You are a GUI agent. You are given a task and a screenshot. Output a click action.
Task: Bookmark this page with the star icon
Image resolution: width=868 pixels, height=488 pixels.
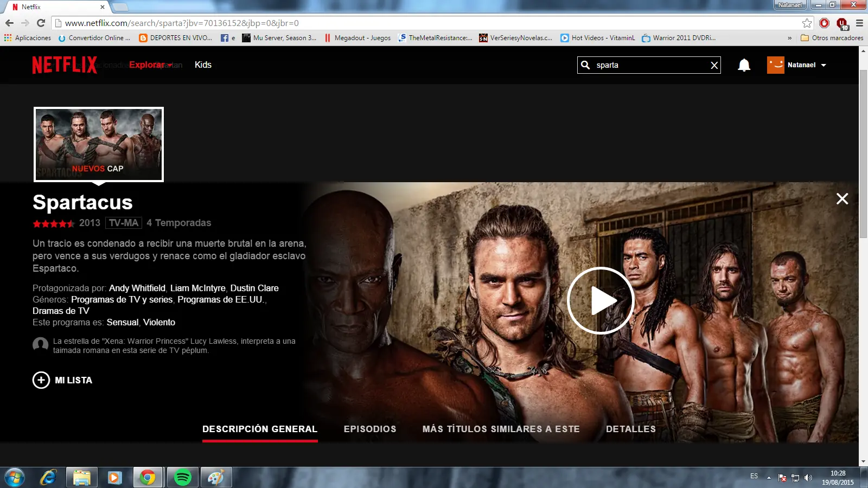point(807,23)
